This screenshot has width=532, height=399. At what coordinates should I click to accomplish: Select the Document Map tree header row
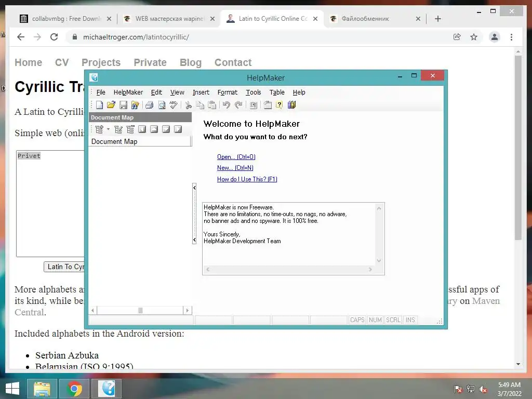coord(140,141)
